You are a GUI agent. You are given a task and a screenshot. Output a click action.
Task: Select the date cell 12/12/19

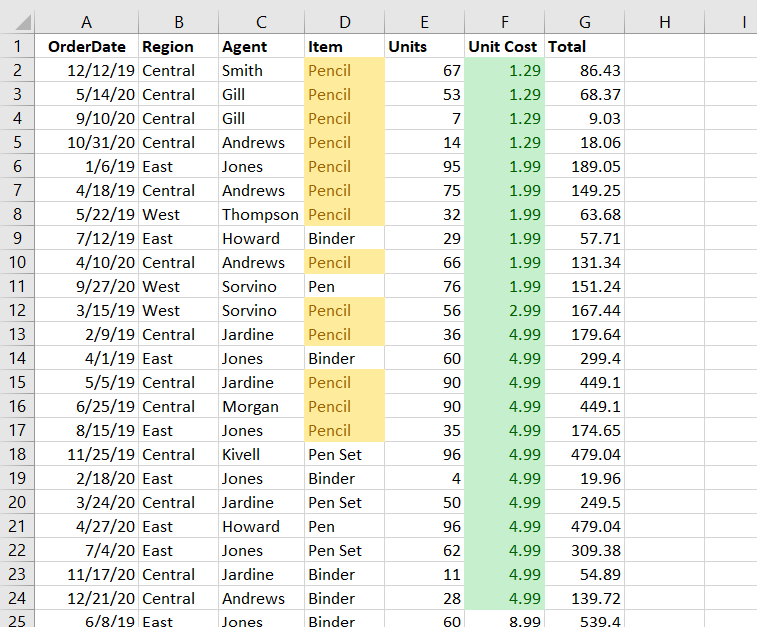[86, 70]
